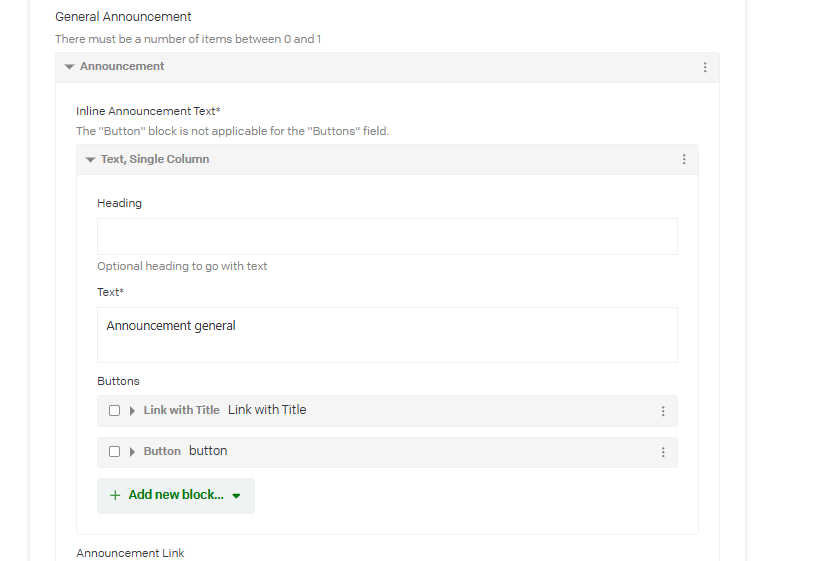Click the plus icon on Add new block
Viewport: 819px width, 561px height.
[x=115, y=495]
